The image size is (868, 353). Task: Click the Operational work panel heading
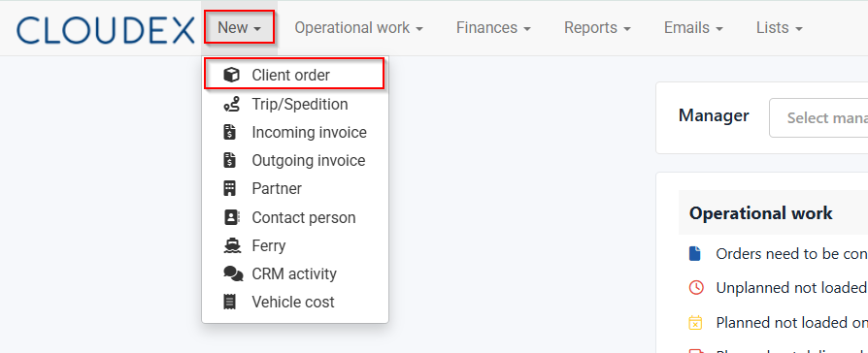[x=760, y=213]
